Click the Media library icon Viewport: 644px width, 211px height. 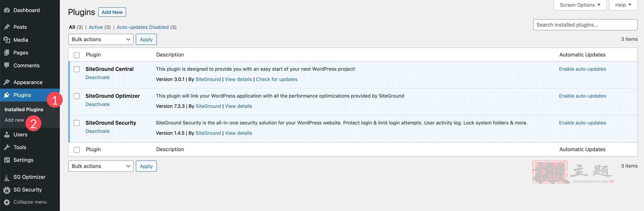coord(7,40)
